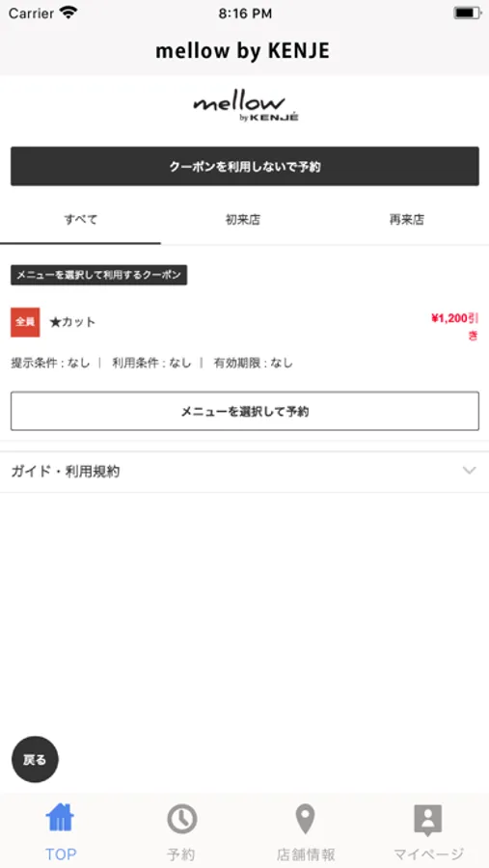489x868 pixels.
Task: Open the マイページ profile icon
Action: (428, 821)
